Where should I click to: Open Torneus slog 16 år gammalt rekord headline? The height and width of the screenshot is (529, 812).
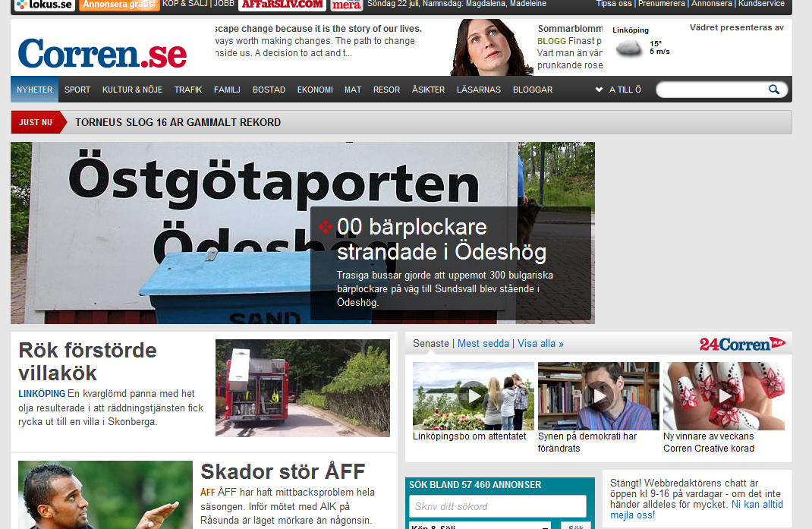pyautogui.click(x=178, y=122)
